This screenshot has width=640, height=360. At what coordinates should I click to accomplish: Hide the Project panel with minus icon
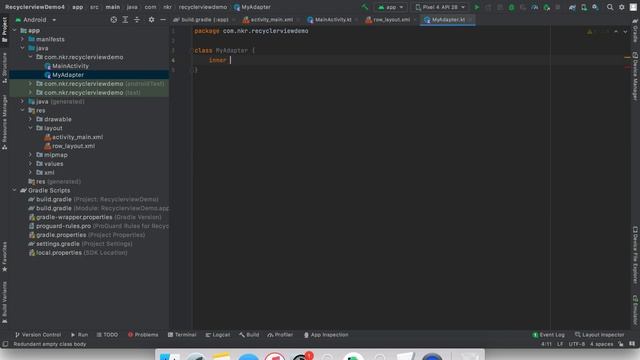pyautogui.click(x=163, y=20)
